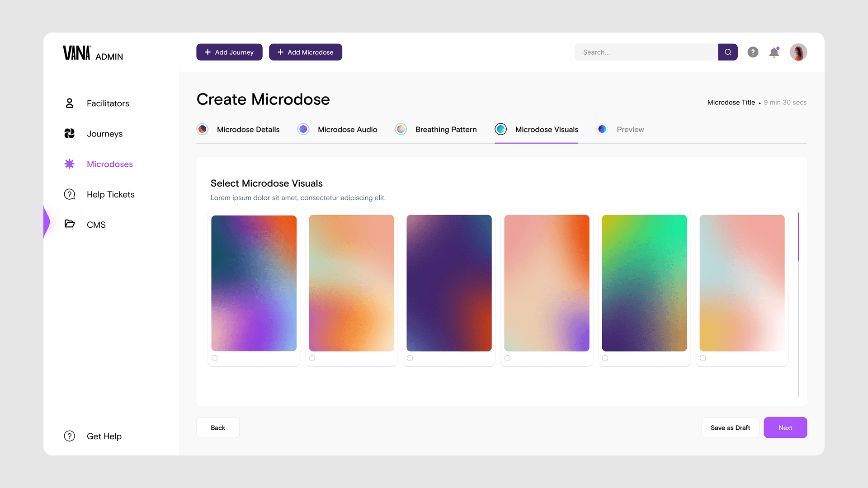
Task: Click the search magnifier icon button
Action: click(728, 52)
